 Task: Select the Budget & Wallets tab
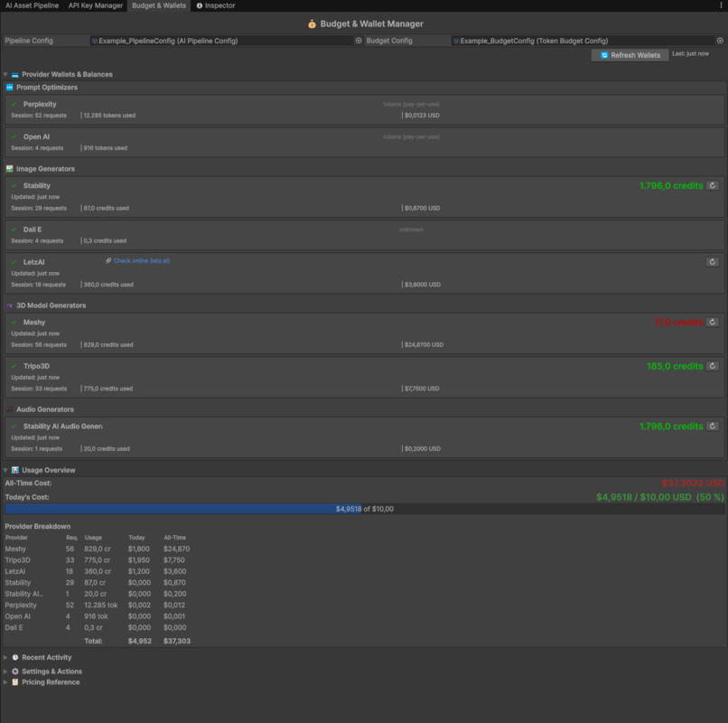[159, 5]
